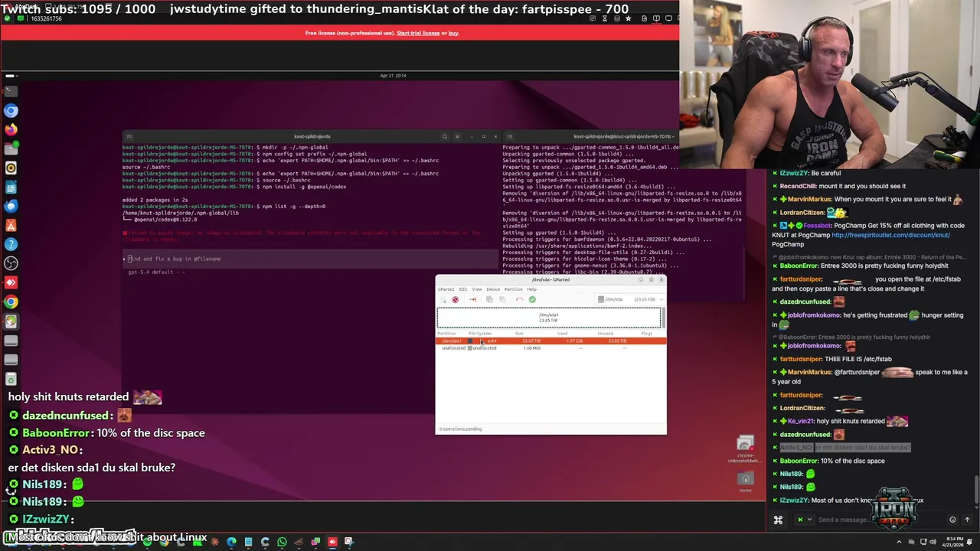Open OBS Studio from the Ubuntu dock
Viewport: 980px width, 551px height.
pyautogui.click(x=11, y=264)
